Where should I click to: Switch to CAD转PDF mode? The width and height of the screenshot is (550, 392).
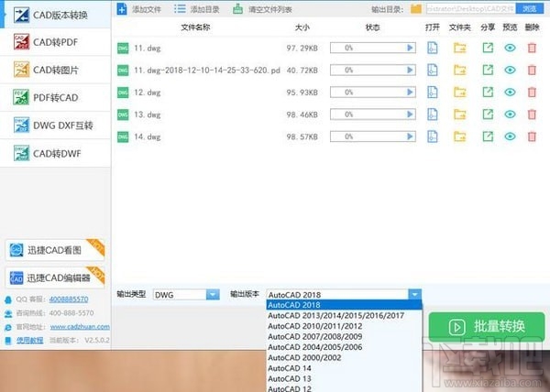point(55,42)
